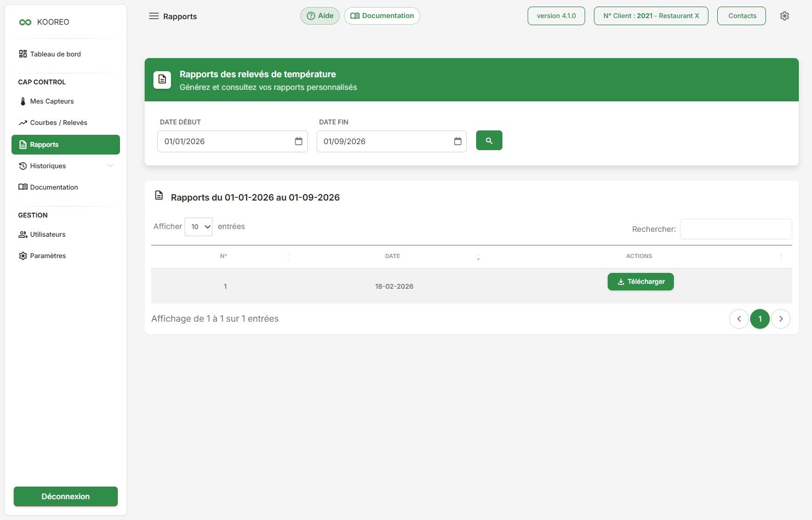This screenshot has width=812, height=520.
Task: Open the Afficher entries dropdown
Action: click(x=198, y=227)
